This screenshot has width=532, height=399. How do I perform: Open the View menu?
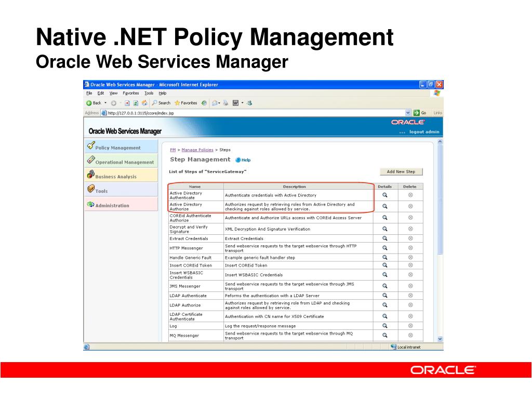point(113,93)
